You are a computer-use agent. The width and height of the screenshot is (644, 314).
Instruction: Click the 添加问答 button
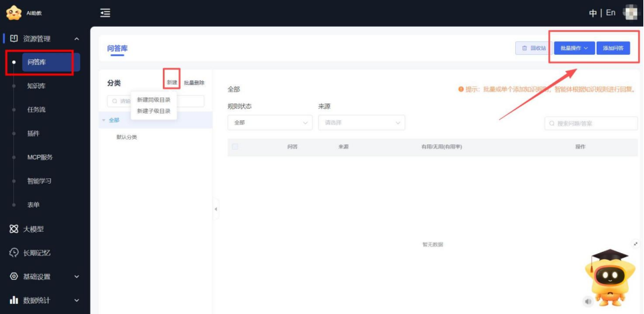point(613,48)
